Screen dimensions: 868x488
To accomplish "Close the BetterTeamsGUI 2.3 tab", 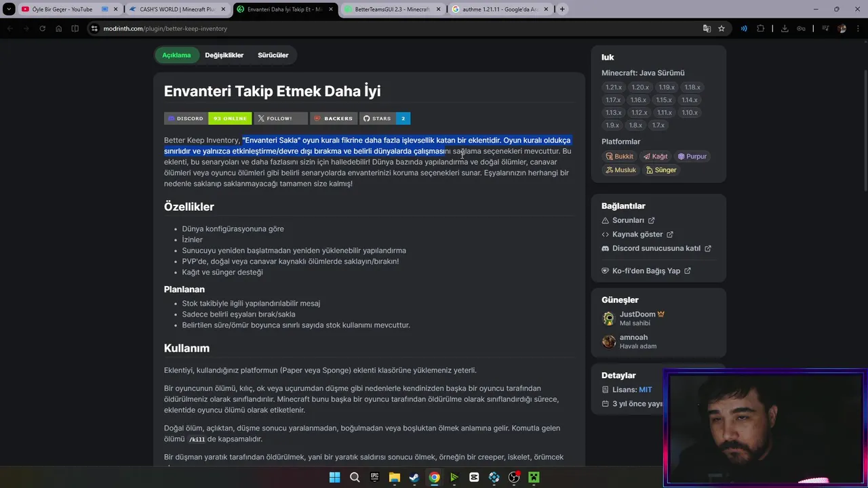I will coord(438,9).
